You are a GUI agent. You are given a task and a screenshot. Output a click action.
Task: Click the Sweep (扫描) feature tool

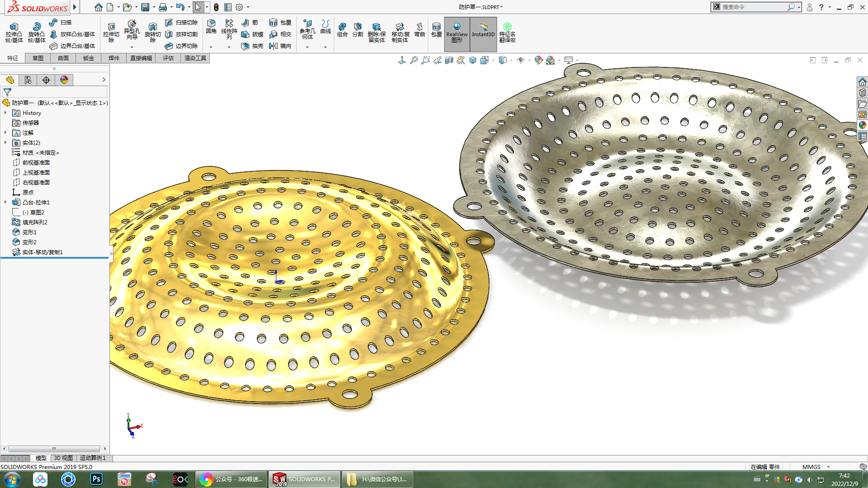60,22
